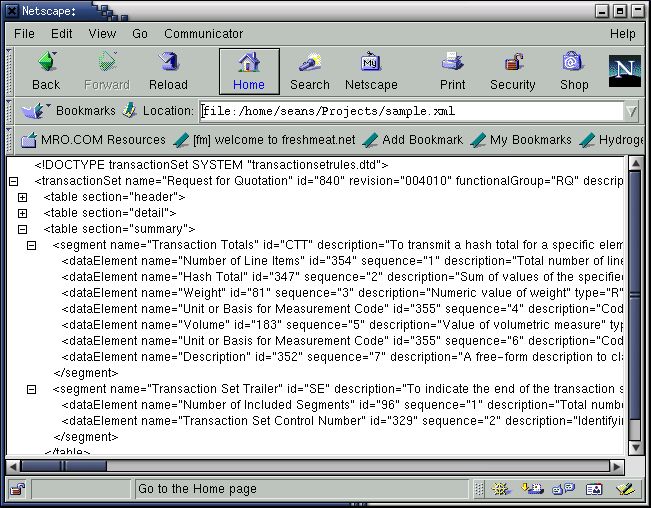Open Security info padlock button

(x=513, y=71)
